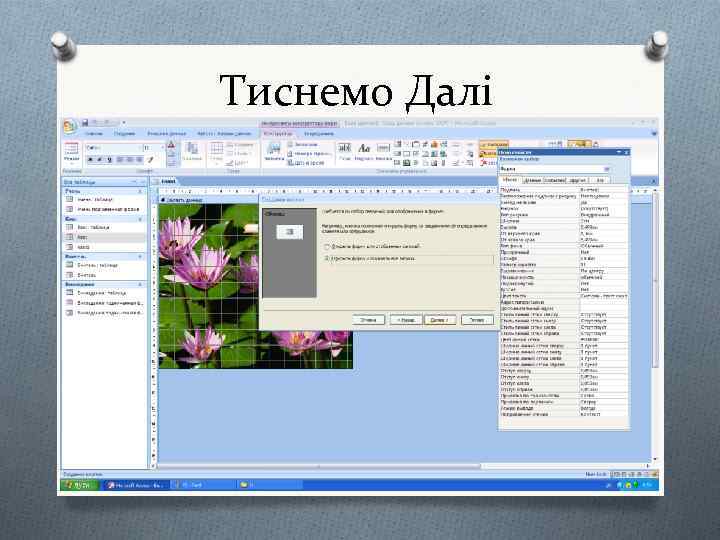Toggle Underline formatting in the ribbon

pyautogui.click(x=109, y=159)
